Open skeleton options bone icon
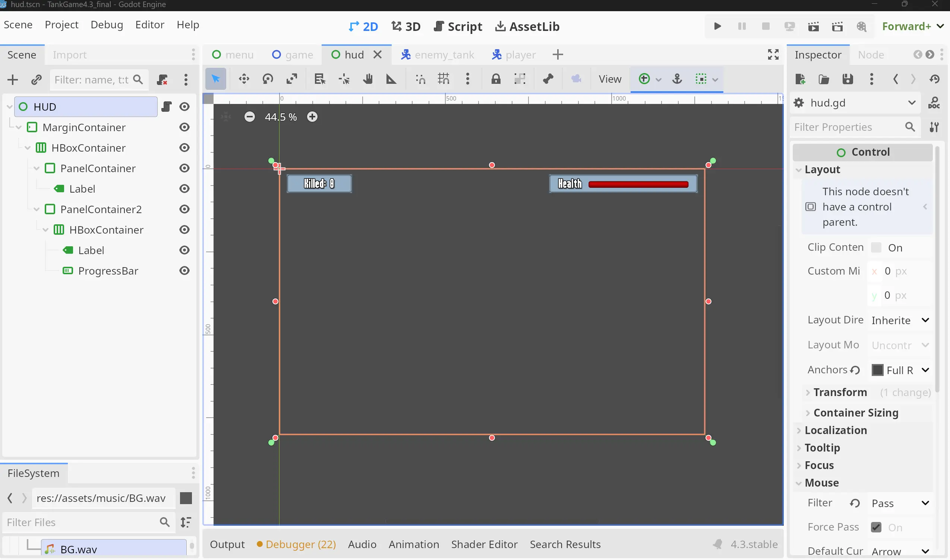 coord(548,79)
